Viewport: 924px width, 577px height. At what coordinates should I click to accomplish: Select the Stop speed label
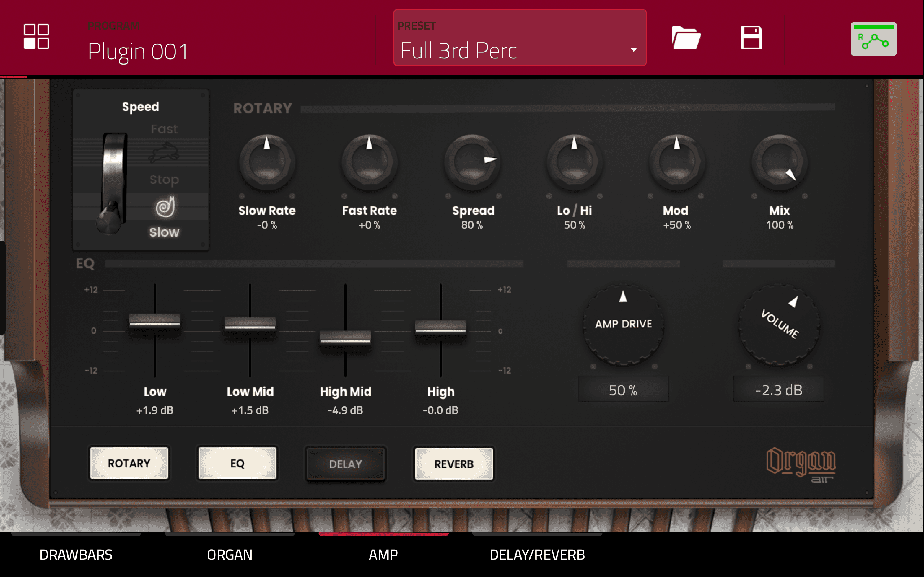pos(164,179)
